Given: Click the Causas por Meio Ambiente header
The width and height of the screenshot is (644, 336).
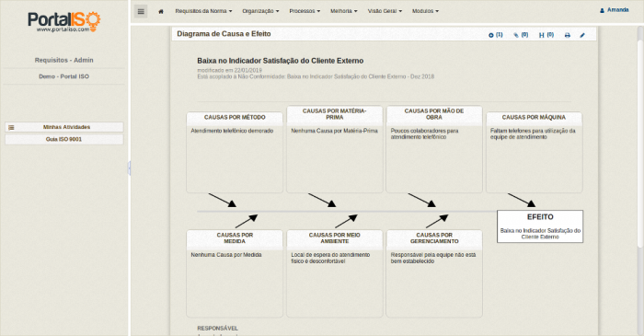Looking at the screenshot, I should point(334,238).
